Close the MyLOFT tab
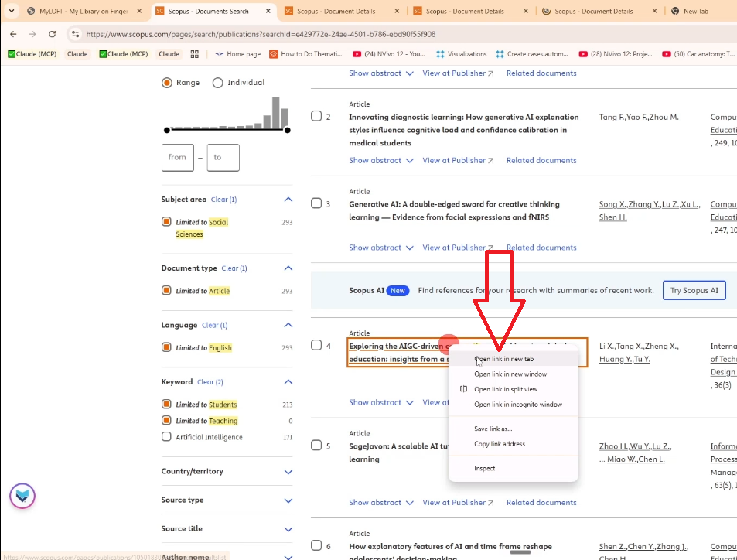Image resolution: width=737 pixels, height=560 pixels. [139, 11]
